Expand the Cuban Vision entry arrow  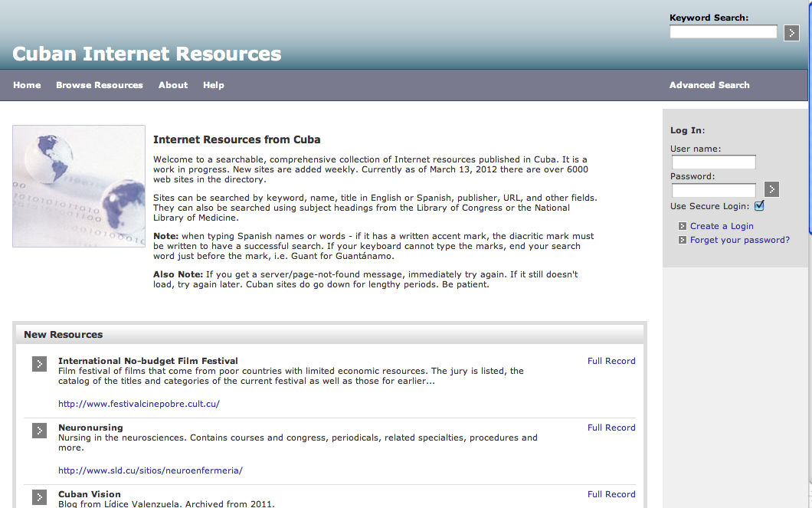tap(40, 497)
